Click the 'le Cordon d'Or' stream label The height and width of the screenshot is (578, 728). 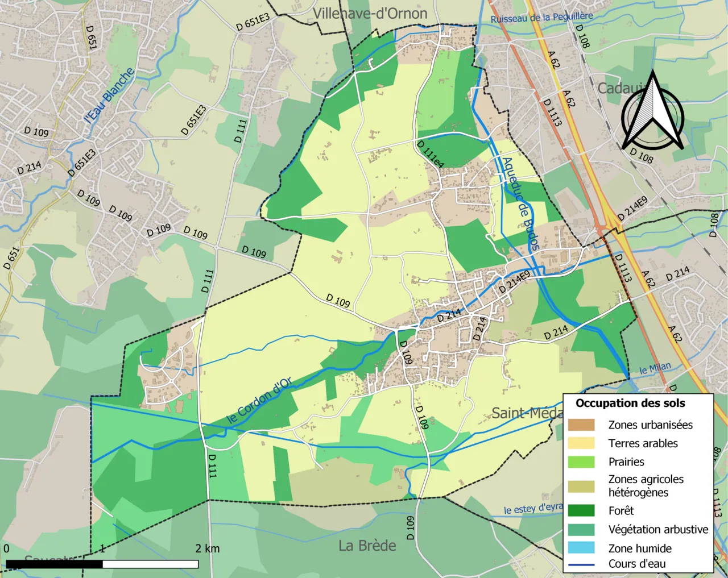(x=259, y=401)
